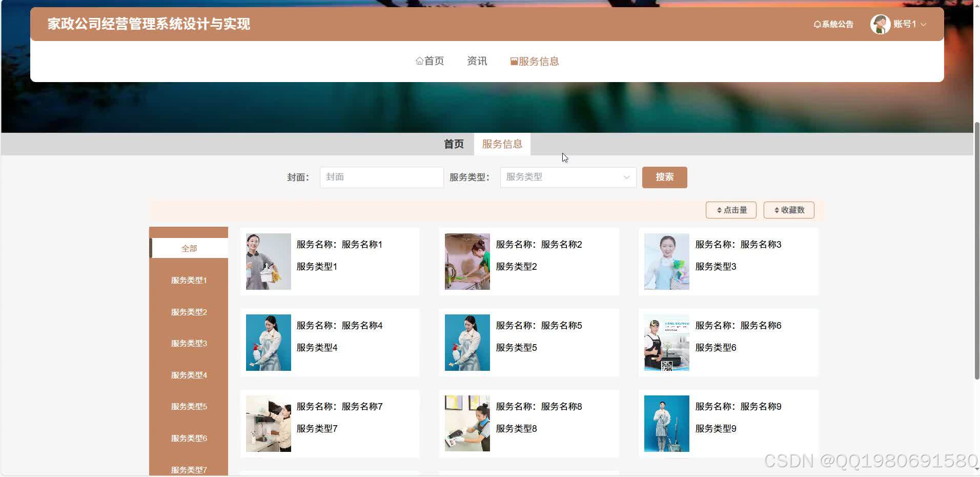Toggle sorting by 点击量
The width and height of the screenshot is (980, 477).
(731, 210)
